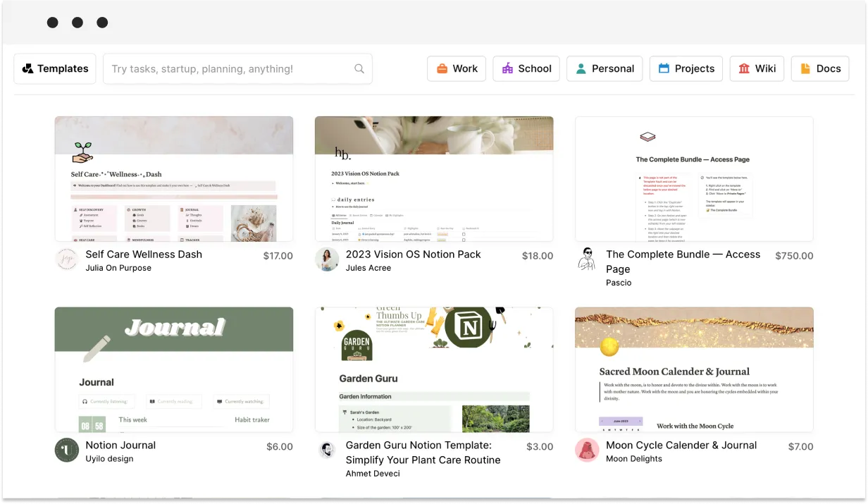Show the Docs category templates
Viewport: 868px width, 504px height.
(x=820, y=68)
